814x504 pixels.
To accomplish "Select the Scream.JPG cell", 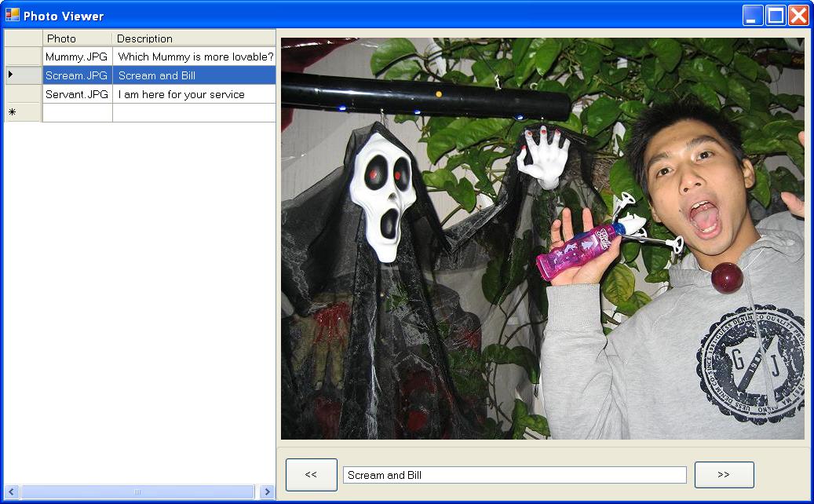I will (x=77, y=75).
